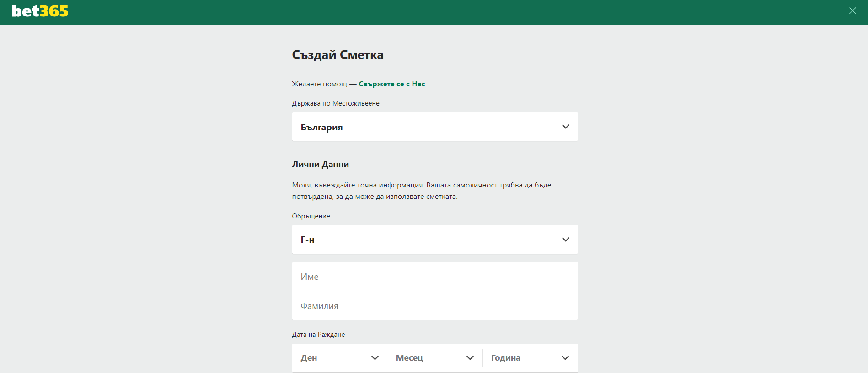The width and height of the screenshot is (868, 373).
Task: Expand the Г-н title dropdown
Action: click(x=435, y=240)
